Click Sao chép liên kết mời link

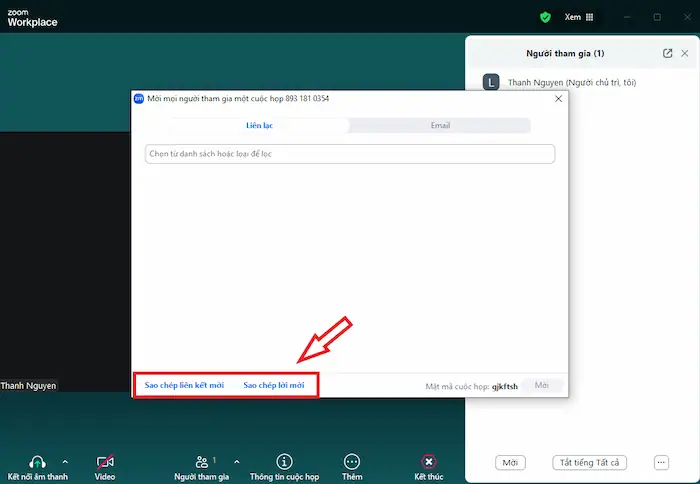click(184, 385)
